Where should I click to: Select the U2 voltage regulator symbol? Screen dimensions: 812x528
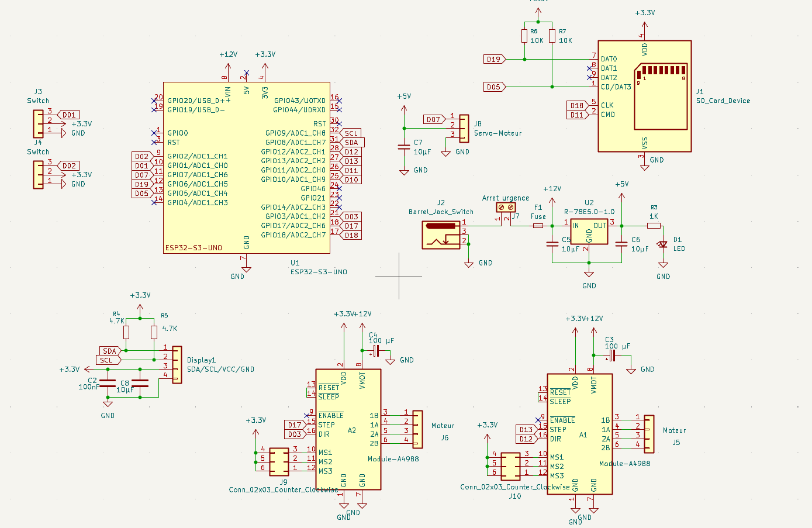589,232
